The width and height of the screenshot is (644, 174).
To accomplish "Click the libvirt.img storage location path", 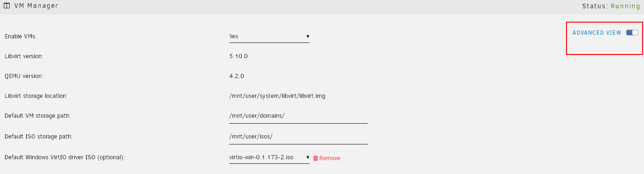I will click(280, 96).
